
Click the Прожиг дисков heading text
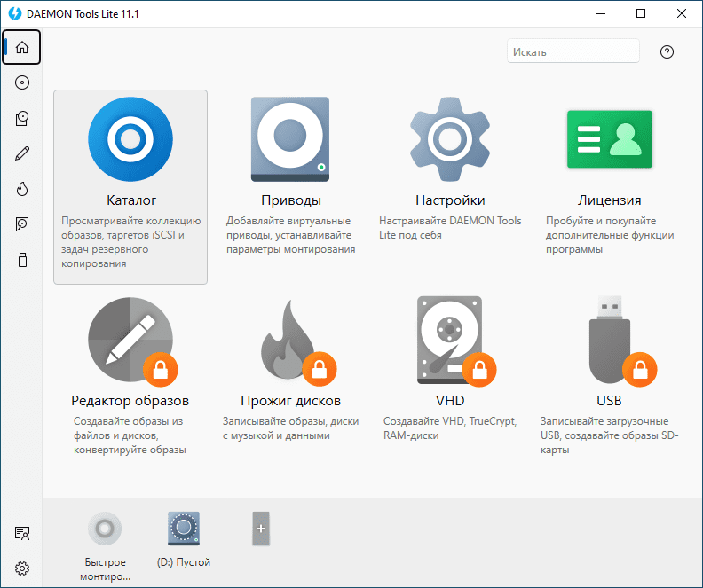point(290,400)
